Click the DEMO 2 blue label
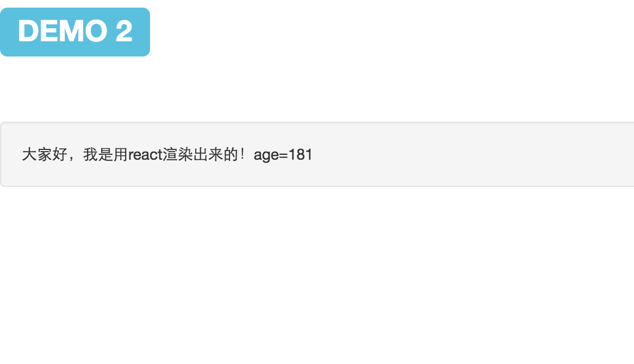The image size is (634, 364). pyautogui.click(x=75, y=32)
